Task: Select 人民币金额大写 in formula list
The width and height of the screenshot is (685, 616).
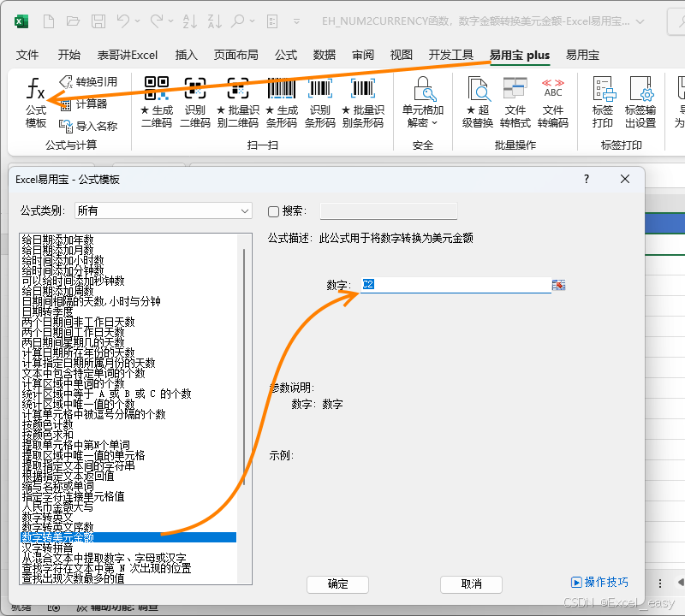Action: [57, 506]
